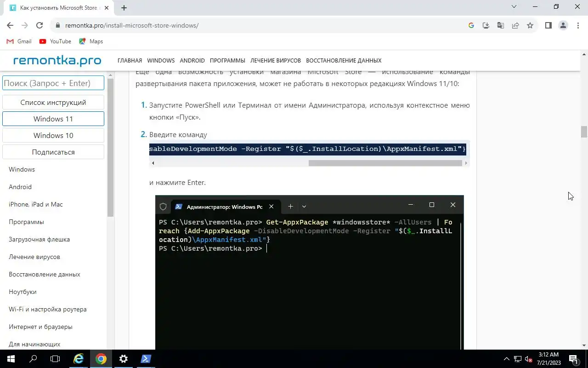Open Программы category in sidebar
This screenshot has height=368, width=588.
tap(26, 222)
